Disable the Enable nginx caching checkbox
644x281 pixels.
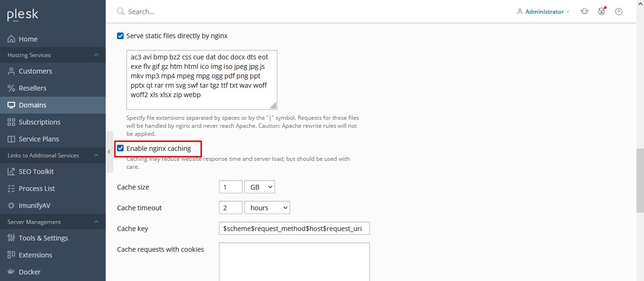point(120,148)
